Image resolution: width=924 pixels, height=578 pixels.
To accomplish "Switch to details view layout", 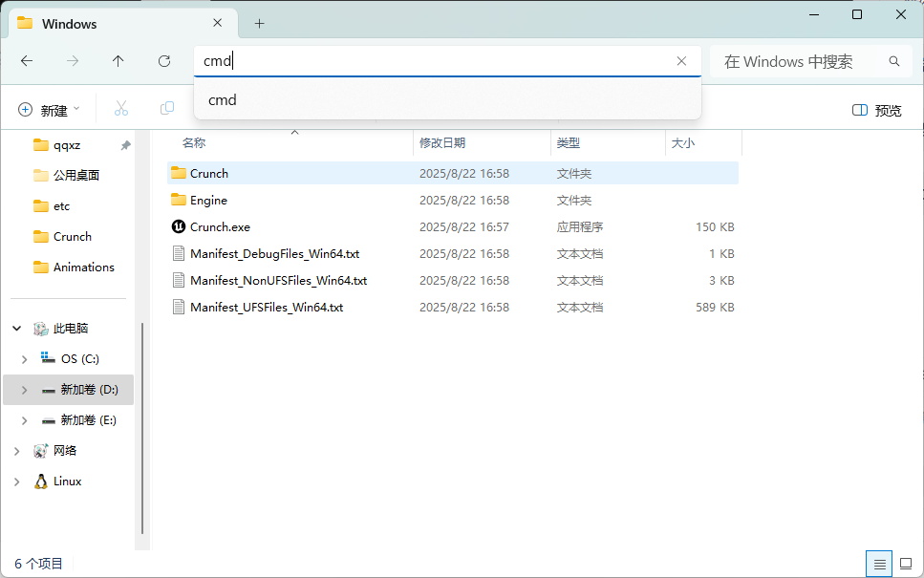I will pos(880,564).
